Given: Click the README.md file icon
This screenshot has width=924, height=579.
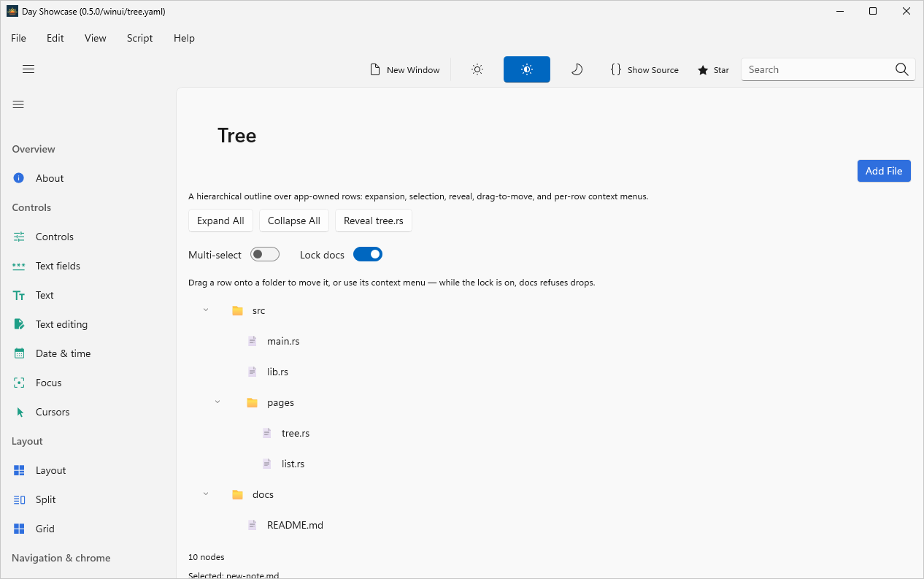Looking at the screenshot, I should 252,525.
